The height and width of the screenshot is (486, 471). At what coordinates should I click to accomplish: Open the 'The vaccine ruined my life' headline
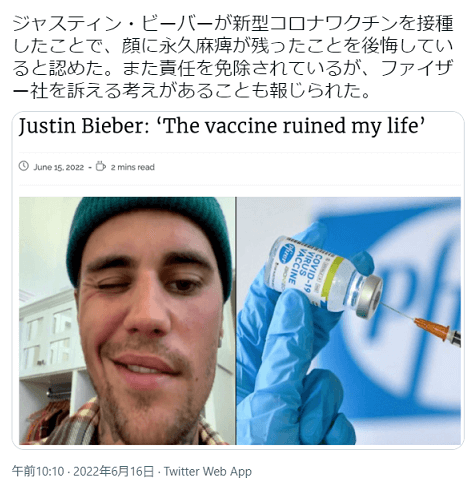[222, 127]
